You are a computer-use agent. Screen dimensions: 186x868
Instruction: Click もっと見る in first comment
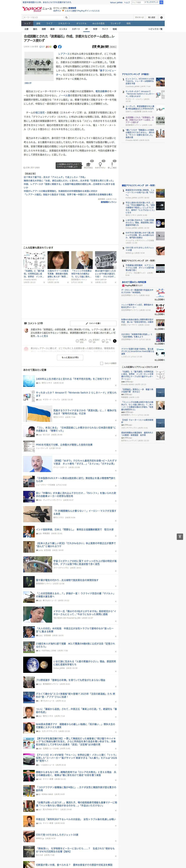(43, 336)
